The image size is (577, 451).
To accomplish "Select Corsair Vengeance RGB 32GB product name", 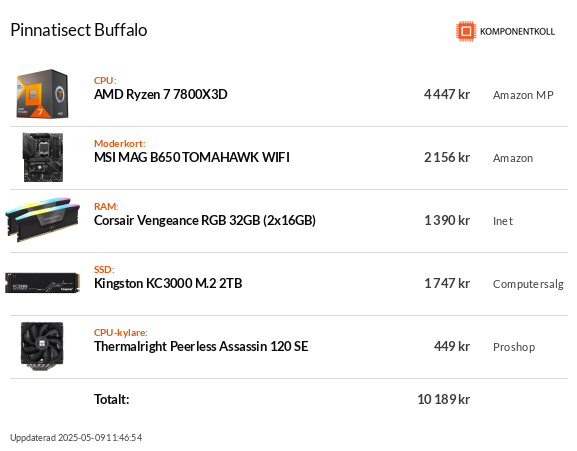I will click(205, 220).
